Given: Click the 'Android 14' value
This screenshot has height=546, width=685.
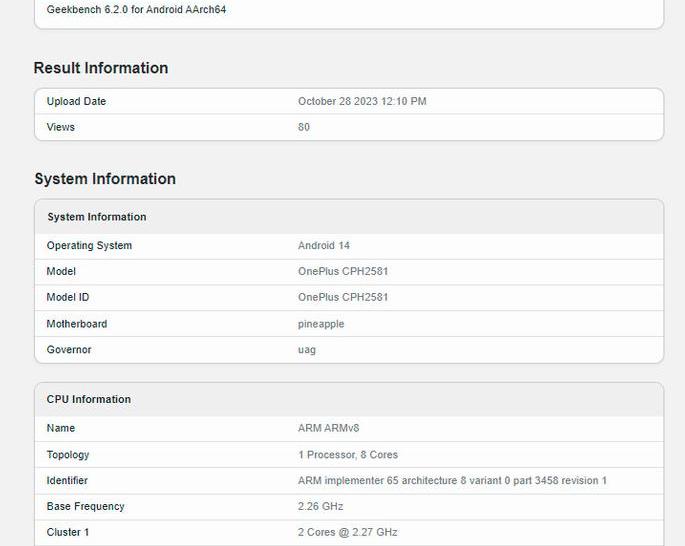Looking at the screenshot, I should [324, 245].
